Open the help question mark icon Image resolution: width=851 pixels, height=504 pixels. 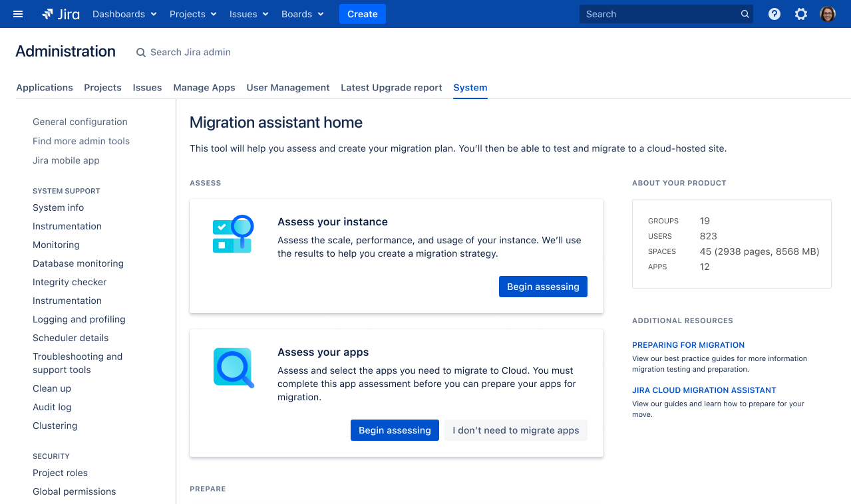point(774,14)
